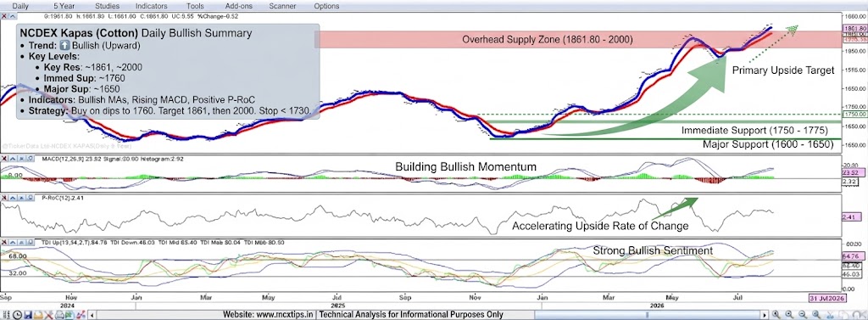Open the 5 Year range menu
The width and height of the screenshot is (868, 320).
point(66,6)
